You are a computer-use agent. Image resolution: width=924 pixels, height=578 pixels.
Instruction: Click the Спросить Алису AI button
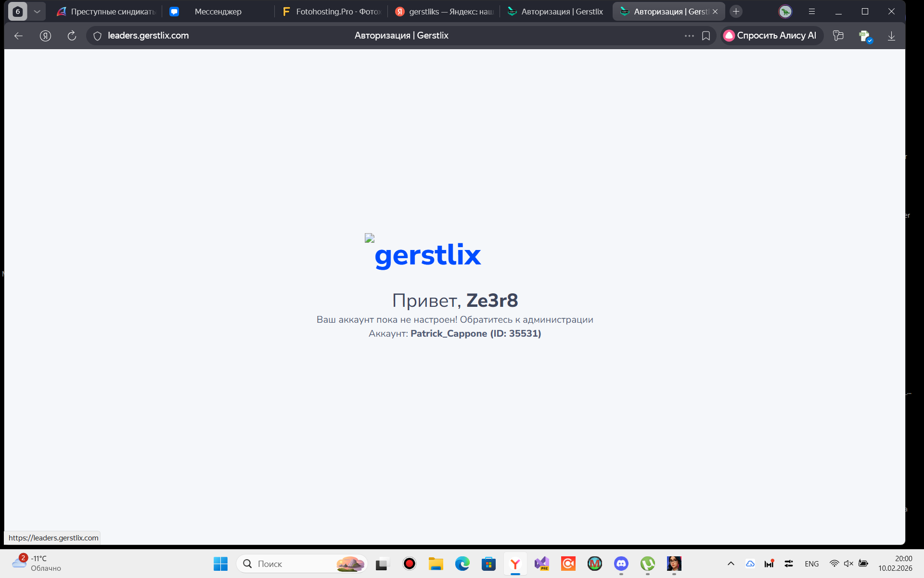pos(771,36)
